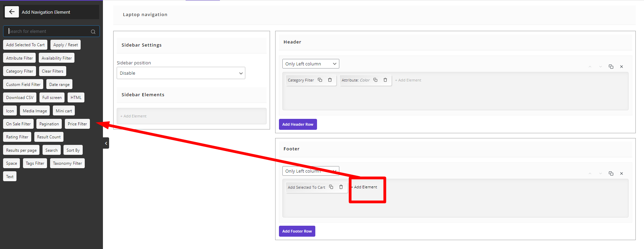
Task: Select the Rating Filter element
Action: point(17,137)
